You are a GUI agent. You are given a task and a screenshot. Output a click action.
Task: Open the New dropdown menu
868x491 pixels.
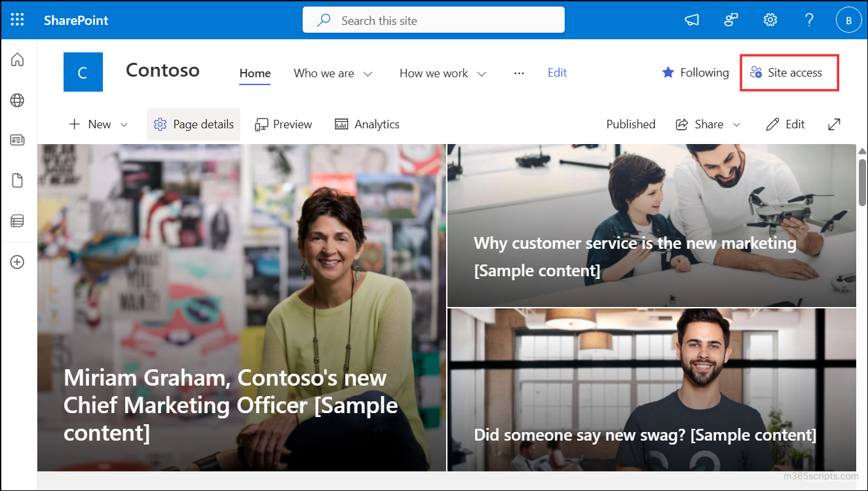[98, 124]
